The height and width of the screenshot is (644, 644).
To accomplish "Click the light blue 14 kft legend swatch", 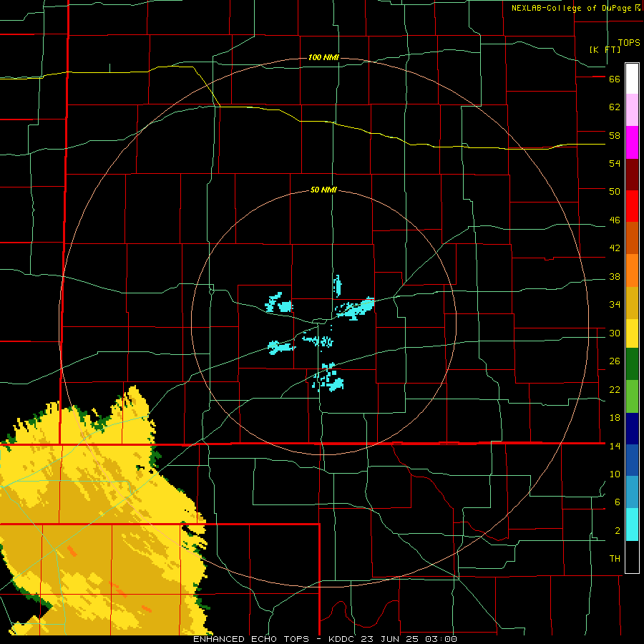I will coord(632,492).
